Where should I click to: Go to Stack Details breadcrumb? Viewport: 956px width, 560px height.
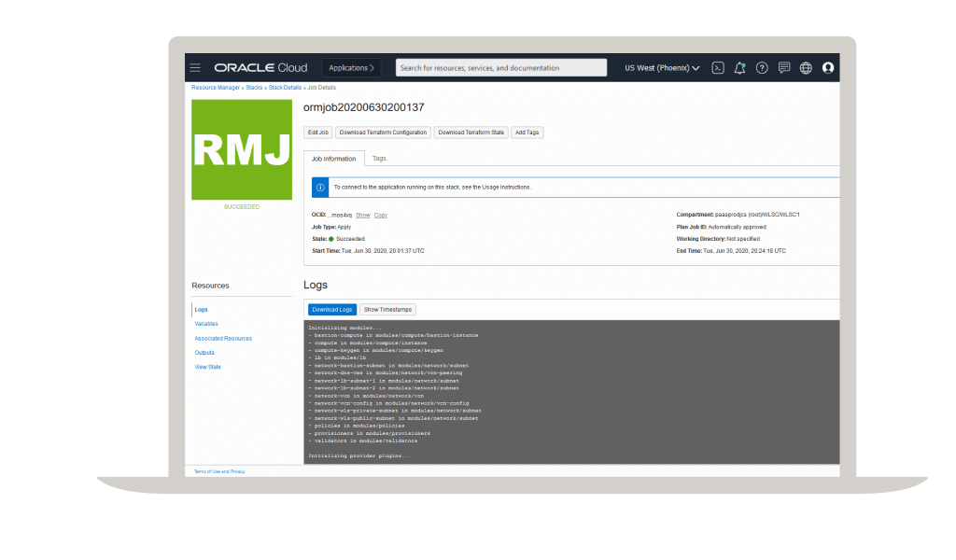(x=286, y=88)
